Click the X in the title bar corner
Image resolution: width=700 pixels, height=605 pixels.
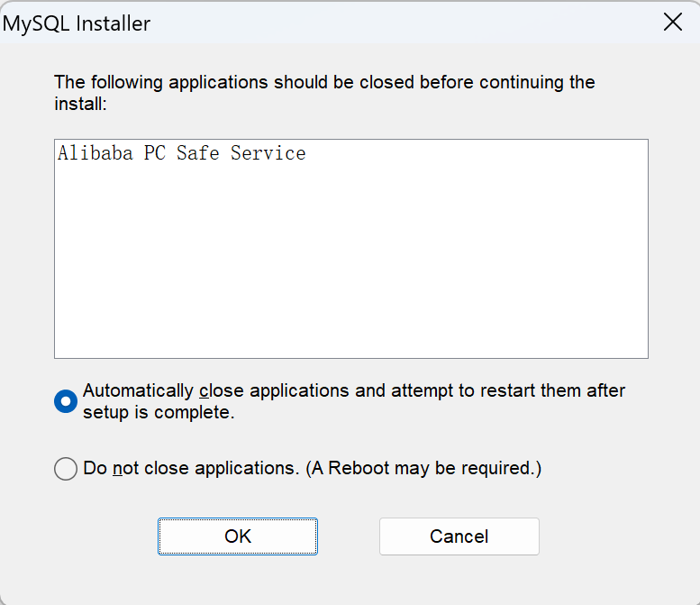click(672, 23)
